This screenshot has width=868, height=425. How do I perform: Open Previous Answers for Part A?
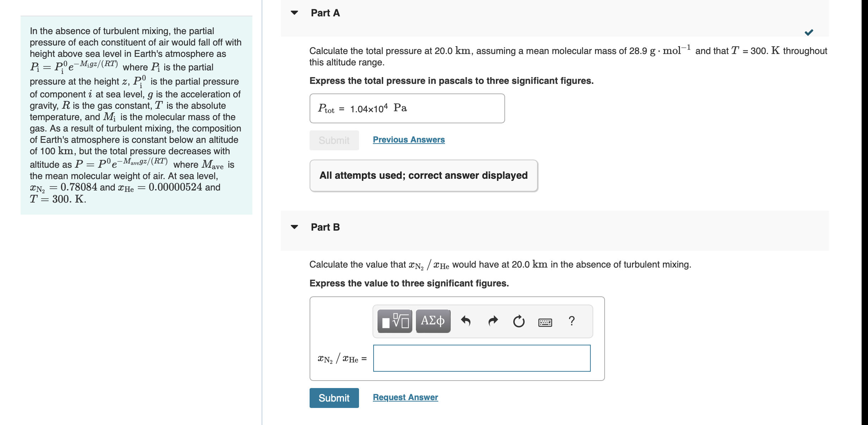click(408, 140)
